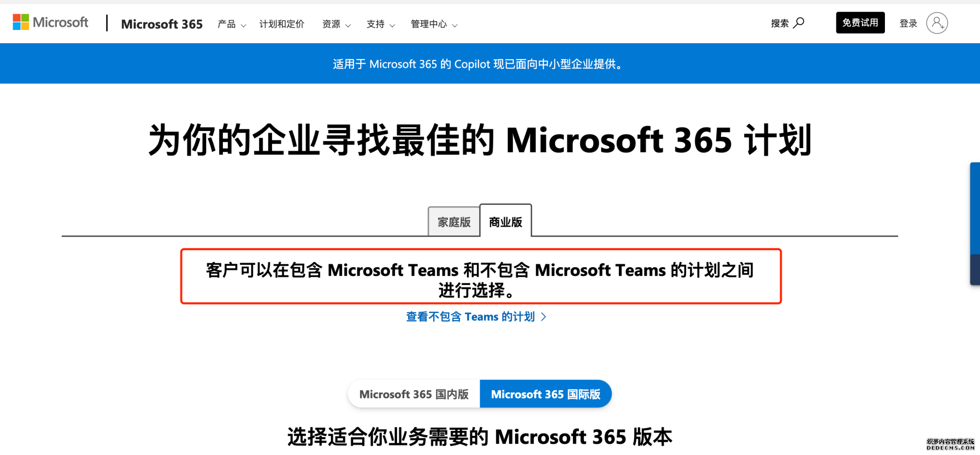Click the 免费试用 button
980x455 pixels.
pos(860,23)
